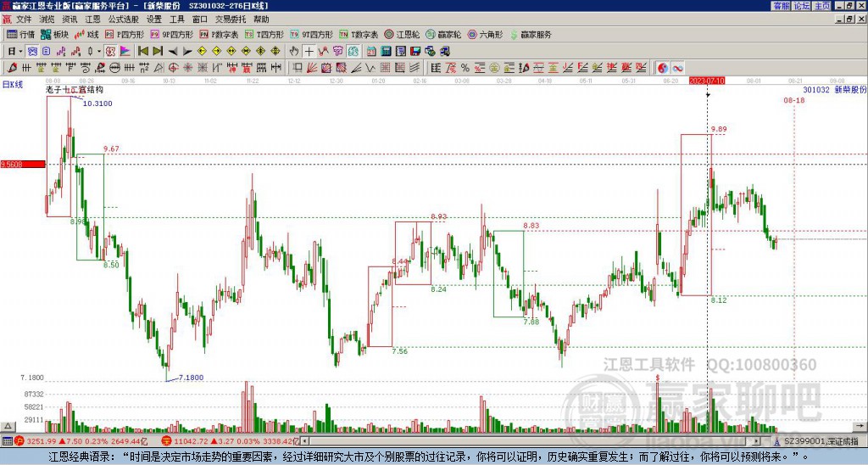Click the 论坛 button in title bar
The height and width of the screenshot is (465, 868).
click(802, 6)
